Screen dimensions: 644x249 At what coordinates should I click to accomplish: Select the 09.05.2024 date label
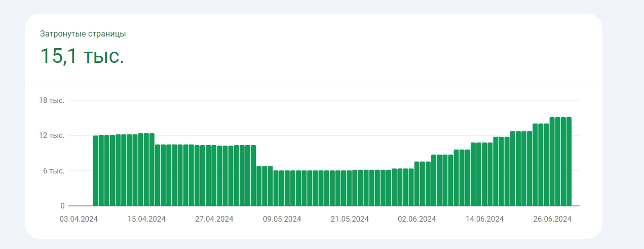282,219
